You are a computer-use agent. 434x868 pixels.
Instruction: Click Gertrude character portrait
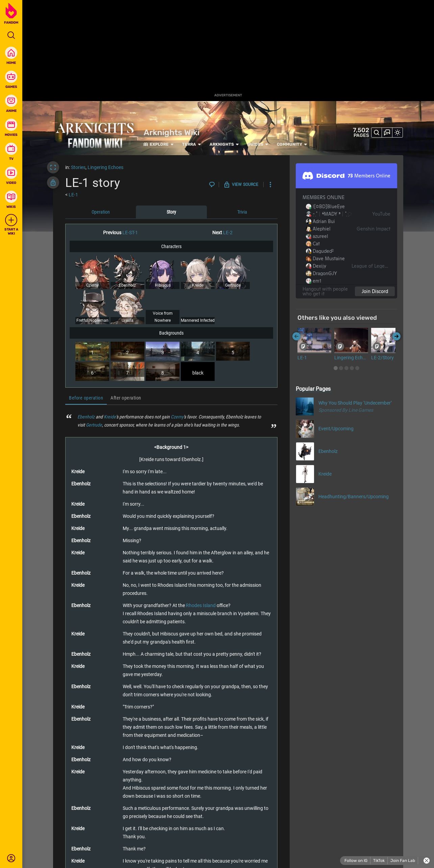pyautogui.click(x=233, y=272)
